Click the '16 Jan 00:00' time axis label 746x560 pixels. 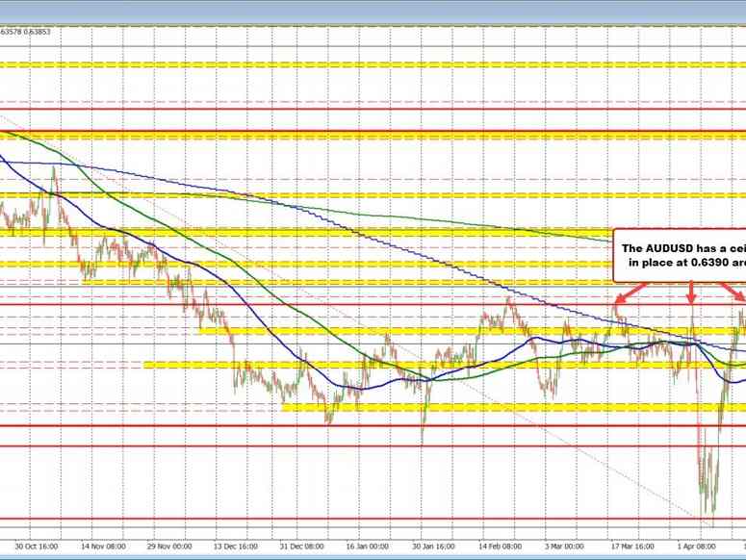(368, 547)
